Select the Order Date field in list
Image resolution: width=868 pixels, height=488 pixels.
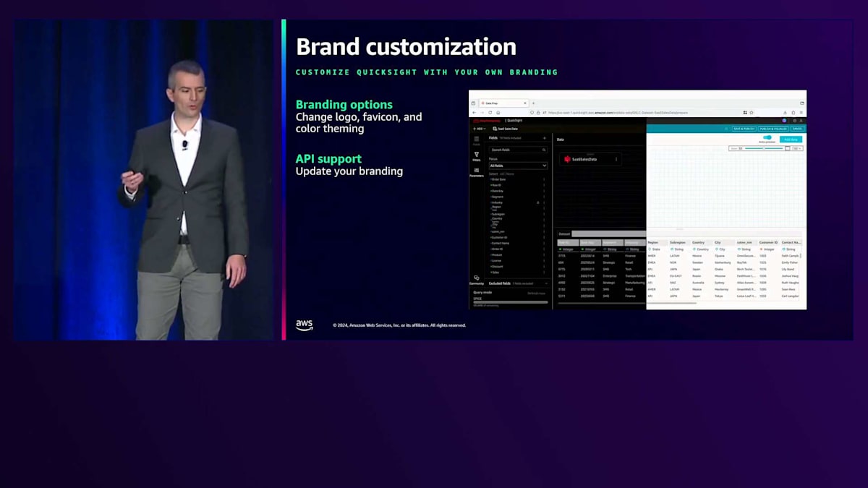[x=498, y=179]
